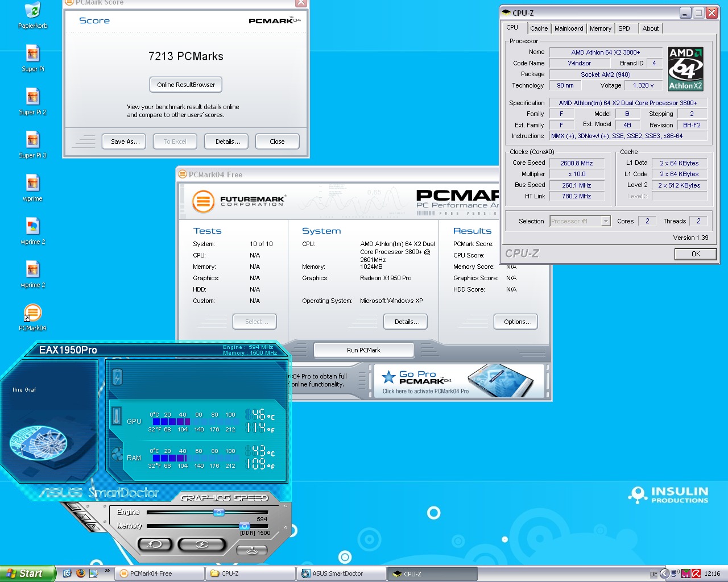Click the Futuremark Corporation logo

tap(238, 201)
